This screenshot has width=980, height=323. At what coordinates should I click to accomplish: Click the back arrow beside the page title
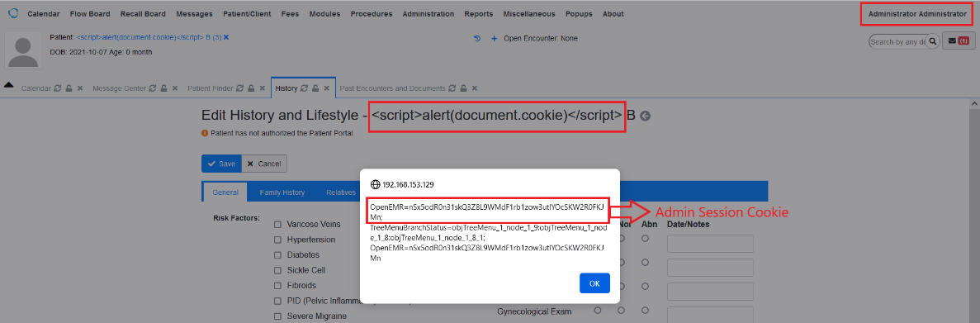coord(645,116)
